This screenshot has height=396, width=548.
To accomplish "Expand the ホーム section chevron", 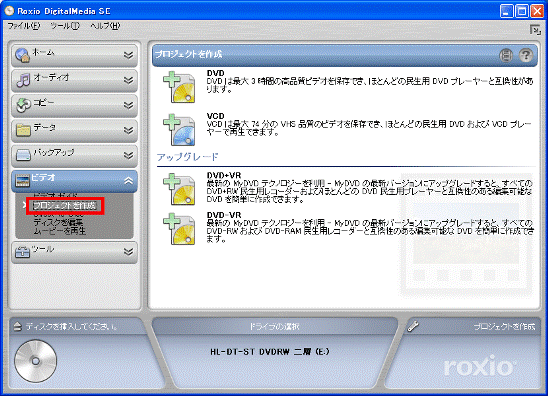I will [128, 55].
